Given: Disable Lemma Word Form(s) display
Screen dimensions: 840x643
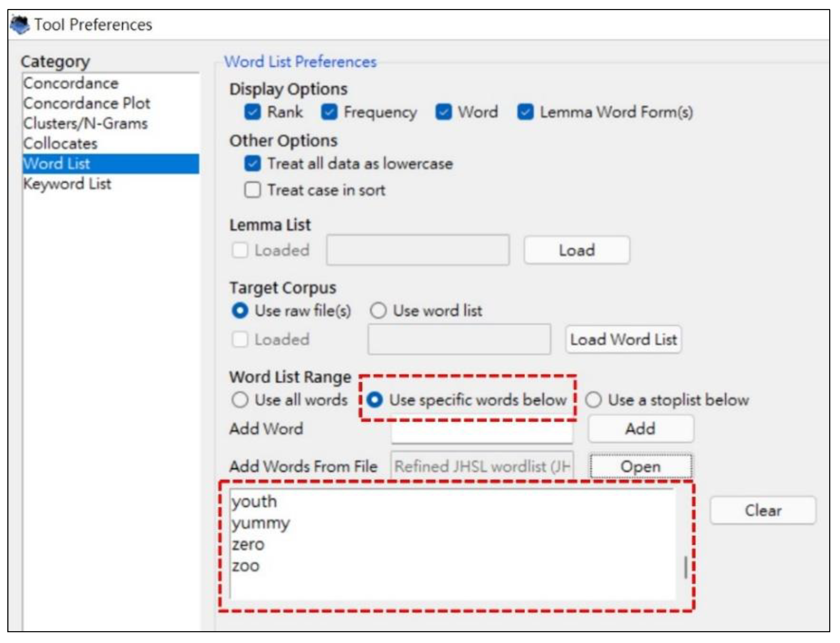Looking at the screenshot, I should 525,113.
